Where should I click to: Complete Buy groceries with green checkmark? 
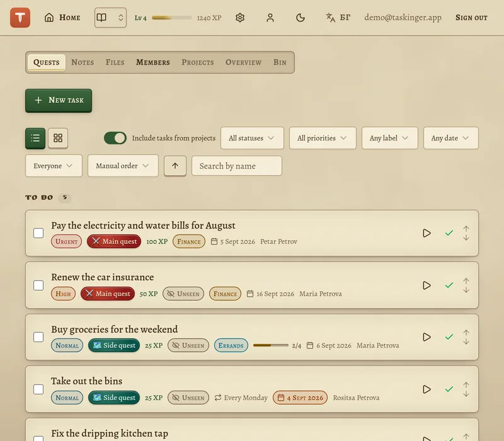point(449,337)
